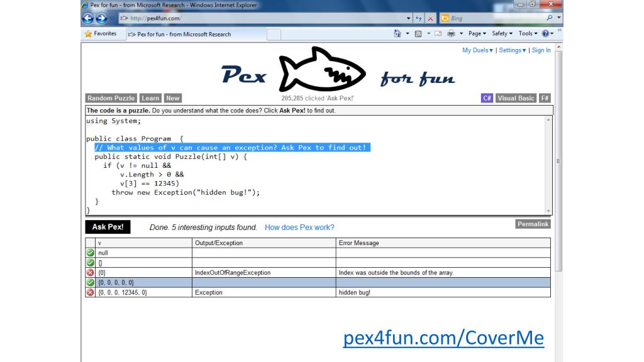The width and height of the screenshot is (644, 362).
Task: Click red error icon beside {0, 0, 0, 12345, 0}
Action: point(91,292)
